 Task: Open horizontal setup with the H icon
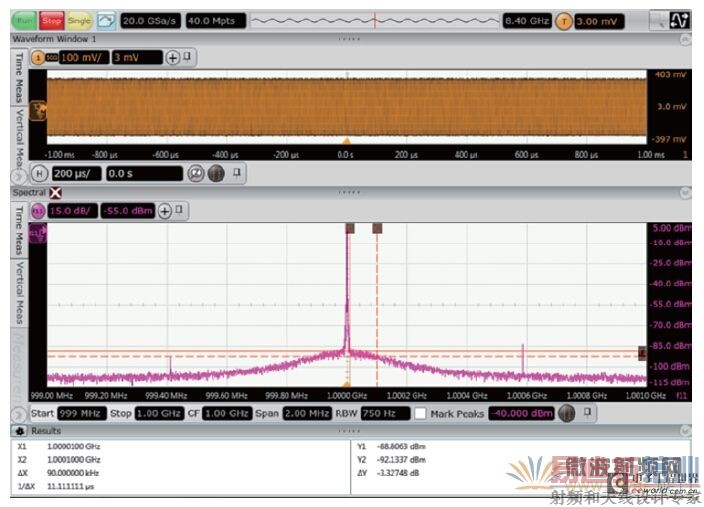pyautogui.click(x=39, y=174)
